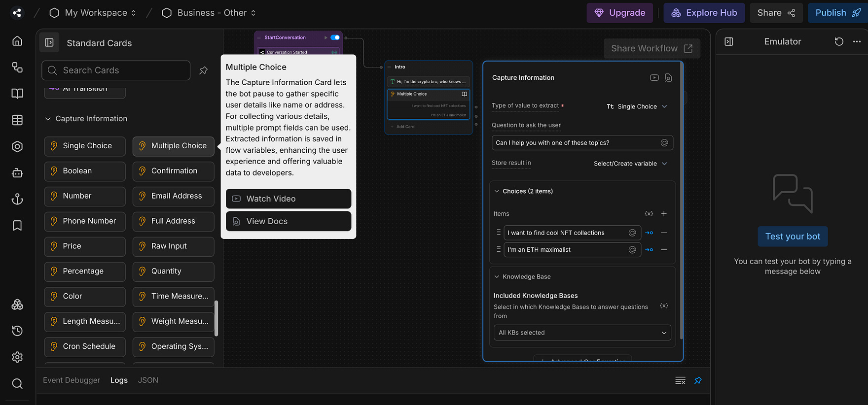This screenshot has height=405, width=868.
Task: Click the search magnifier in left sidebar
Action: click(17, 383)
